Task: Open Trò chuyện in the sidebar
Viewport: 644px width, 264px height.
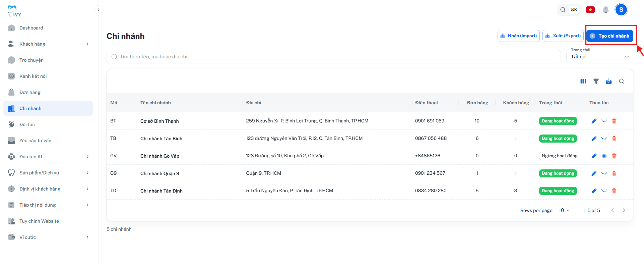Action: pyautogui.click(x=48, y=60)
